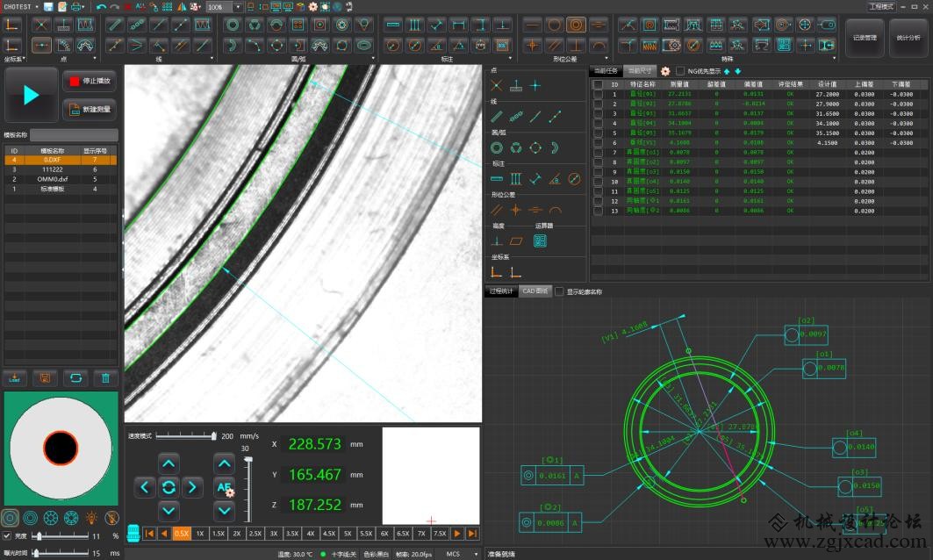Screen dimensions: 933x560
Task: Click the cyan up arrow beside NG priority
Action: click(x=727, y=71)
